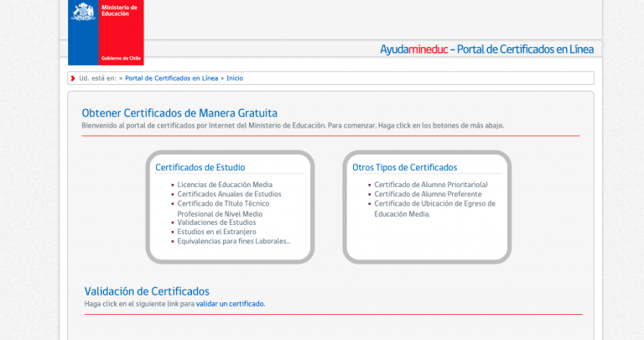
Task: Open the Otros Tipos de Certificados heading
Action: 405,168
